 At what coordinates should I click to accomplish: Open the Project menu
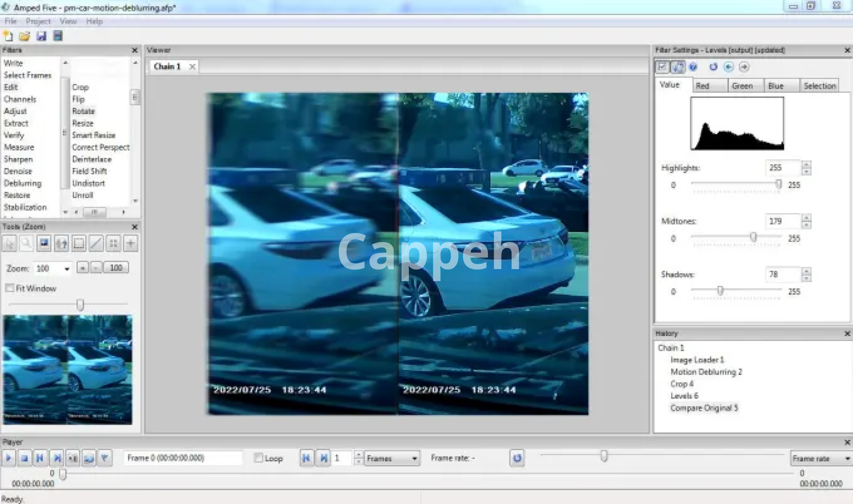38,21
